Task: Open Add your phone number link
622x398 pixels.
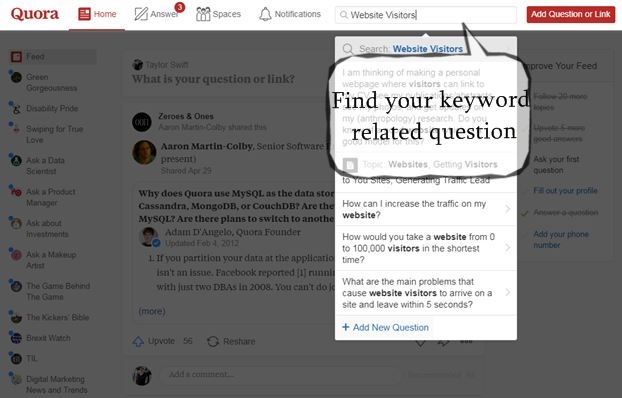Action: tap(561, 239)
